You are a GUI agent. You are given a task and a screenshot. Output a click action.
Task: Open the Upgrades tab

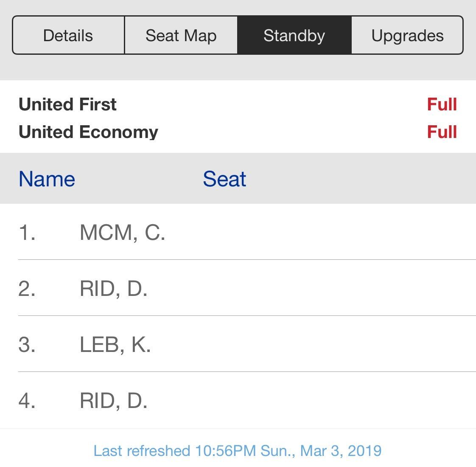pos(407,35)
